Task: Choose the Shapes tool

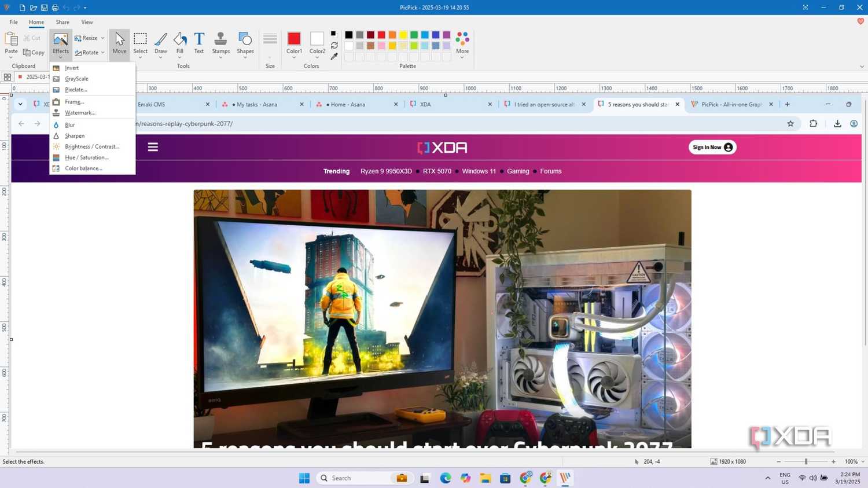Action: click(245, 45)
